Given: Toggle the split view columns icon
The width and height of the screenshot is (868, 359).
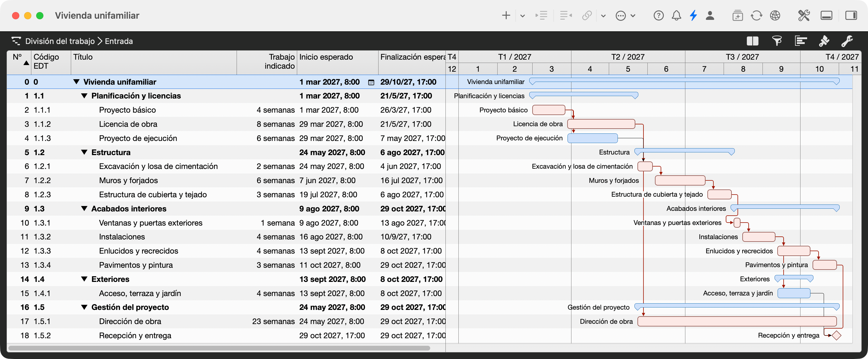Looking at the screenshot, I should pyautogui.click(x=753, y=41).
